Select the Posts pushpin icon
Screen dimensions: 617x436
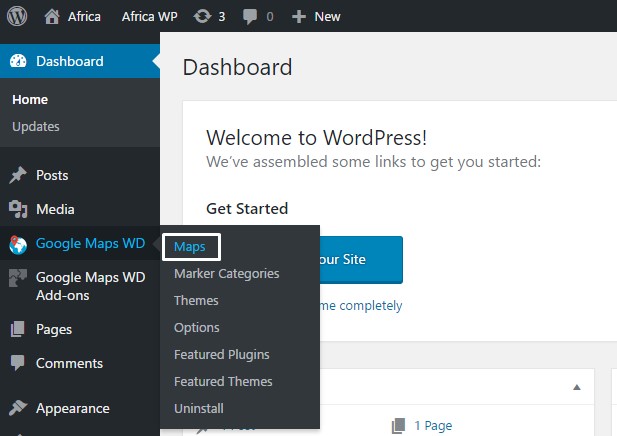click(18, 175)
